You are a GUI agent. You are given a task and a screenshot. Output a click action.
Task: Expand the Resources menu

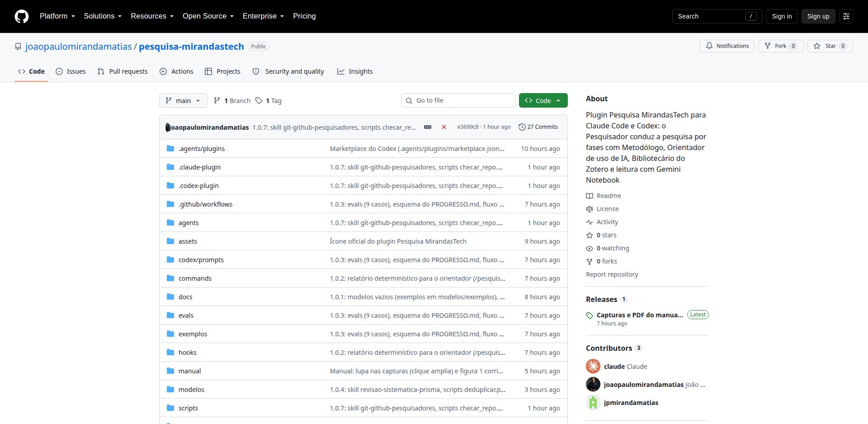point(152,16)
